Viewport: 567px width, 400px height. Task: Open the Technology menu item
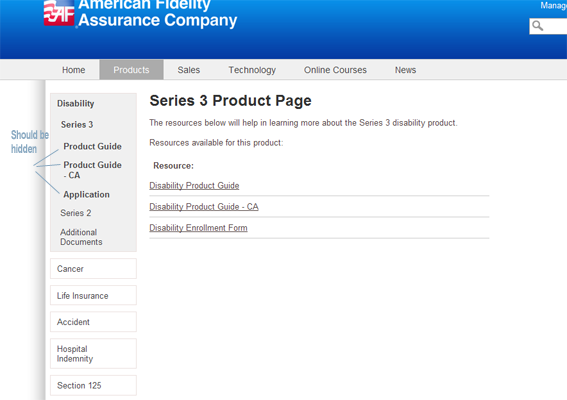coord(252,70)
